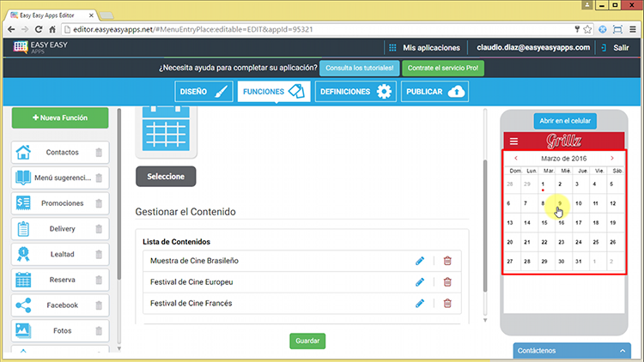Select the Menú sugerenci... function
The height and width of the screenshot is (362, 644).
click(60, 178)
